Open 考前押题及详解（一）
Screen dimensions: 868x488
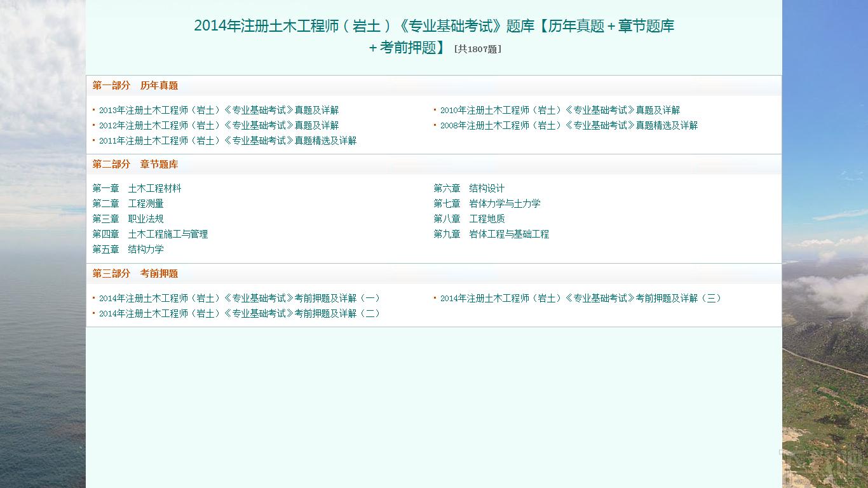click(240, 297)
